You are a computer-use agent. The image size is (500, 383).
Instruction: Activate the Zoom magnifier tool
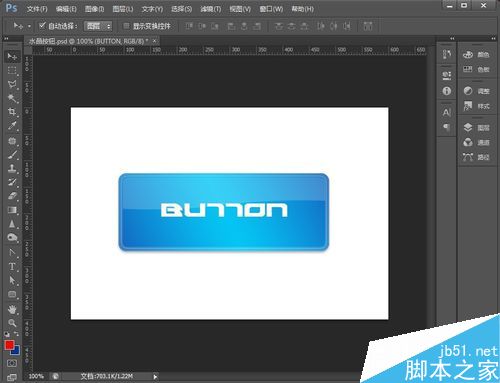(x=12, y=323)
